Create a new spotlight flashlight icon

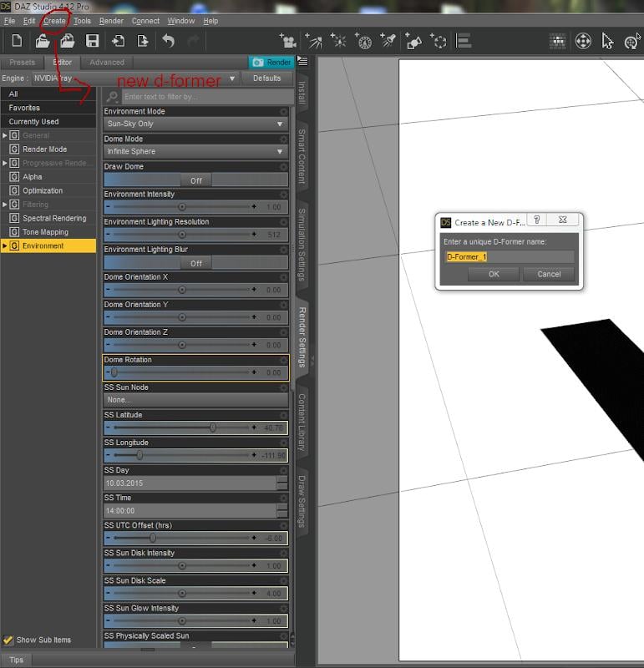[388, 41]
